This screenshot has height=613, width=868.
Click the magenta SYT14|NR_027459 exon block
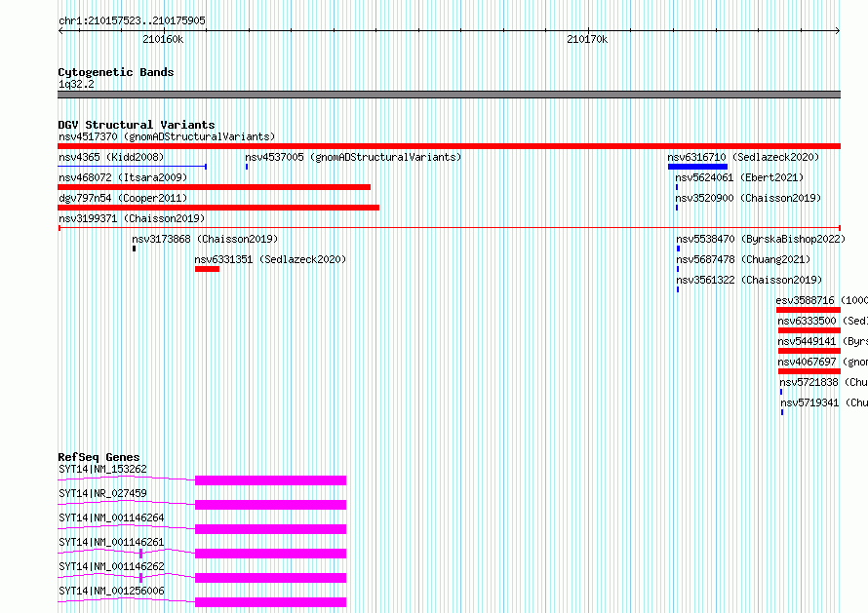click(271, 505)
